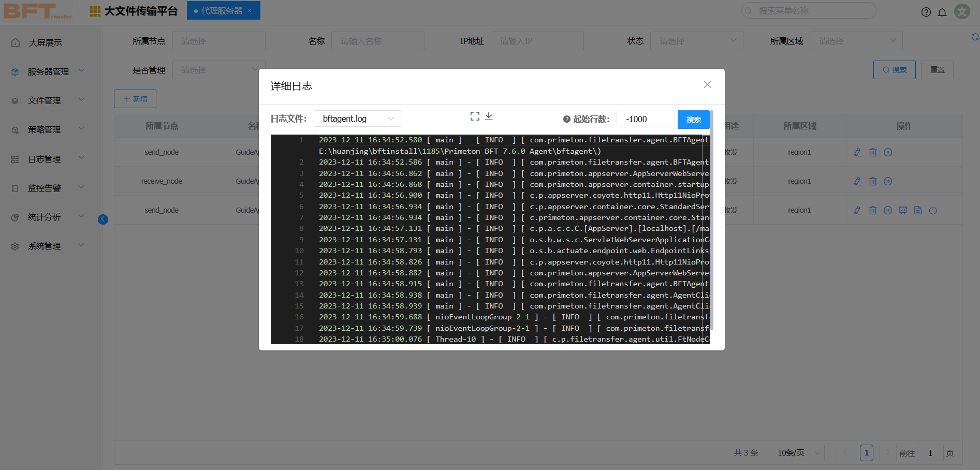
Task: Select the 代理服务器 tab
Action: (x=223, y=11)
